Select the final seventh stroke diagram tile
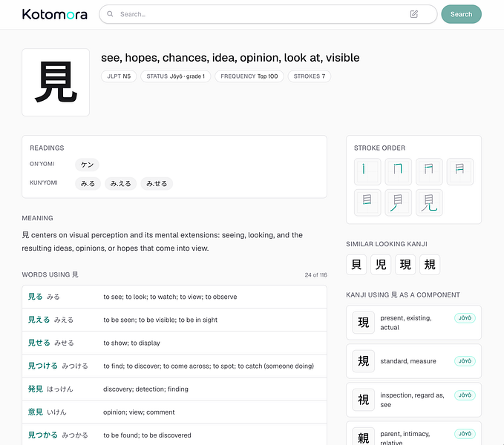This screenshot has height=445, width=504. [429, 202]
